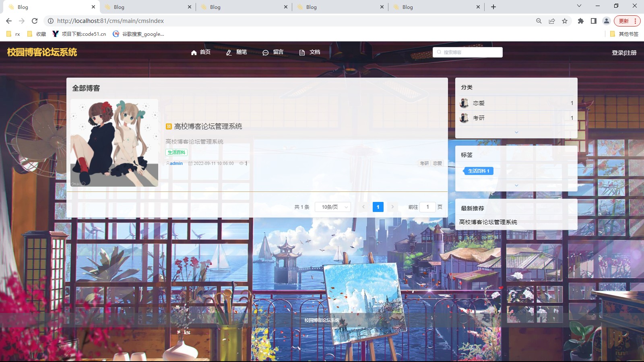The width and height of the screenshot is (644, 362).
Task: Click the 前往 page number field
Action: [x=427, y=207]
